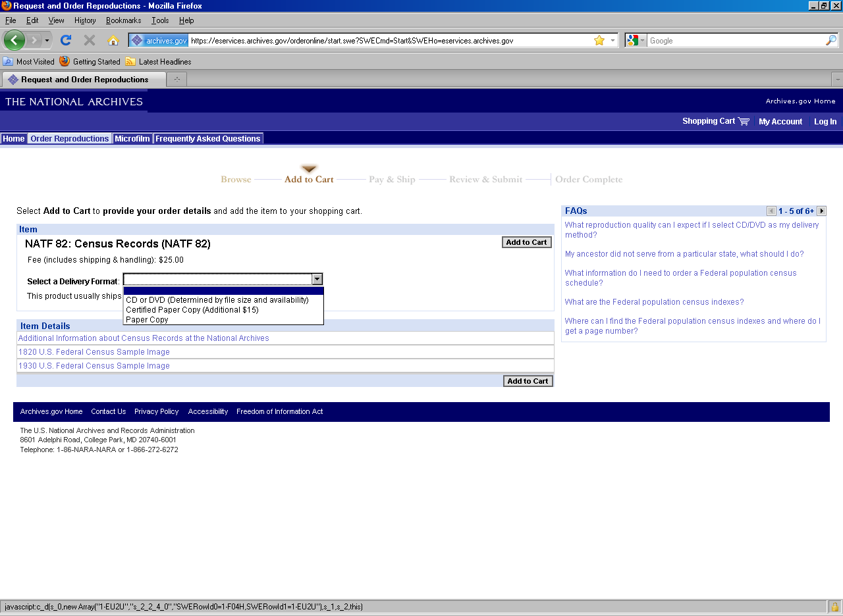Click the Google search input field
843x616 pixels.
pyautogui.click(x=734, y=41)
